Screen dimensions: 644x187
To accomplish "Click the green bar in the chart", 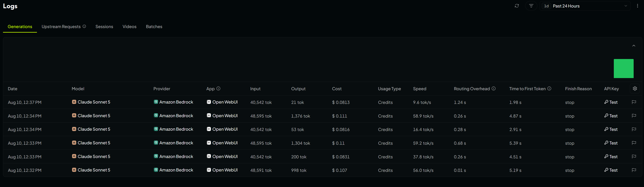I will (624, 68).
